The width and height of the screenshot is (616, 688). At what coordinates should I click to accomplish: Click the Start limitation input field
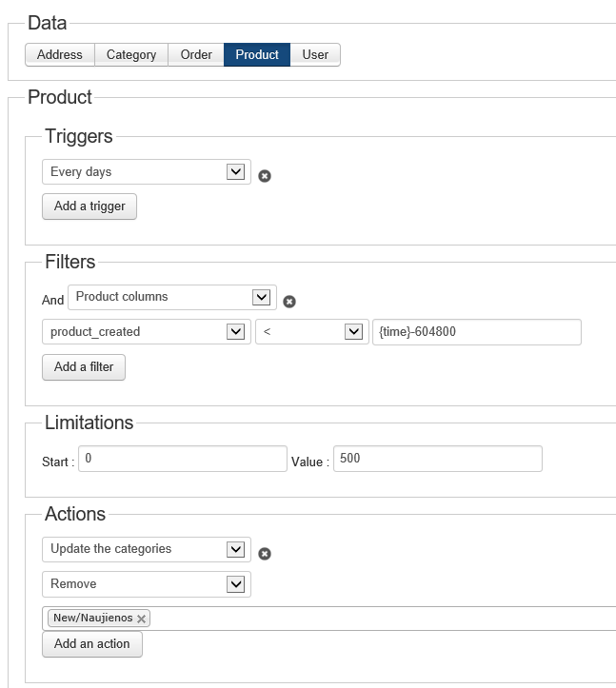182,459
